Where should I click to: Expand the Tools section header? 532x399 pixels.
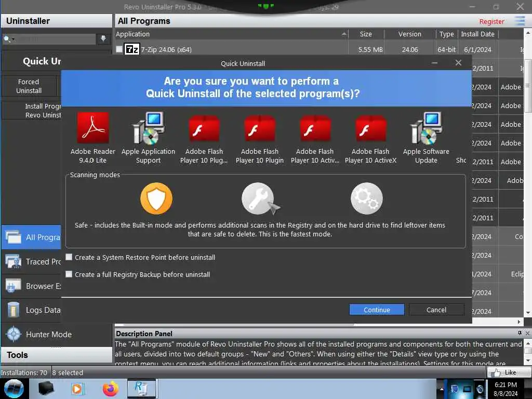click(56, 355)
